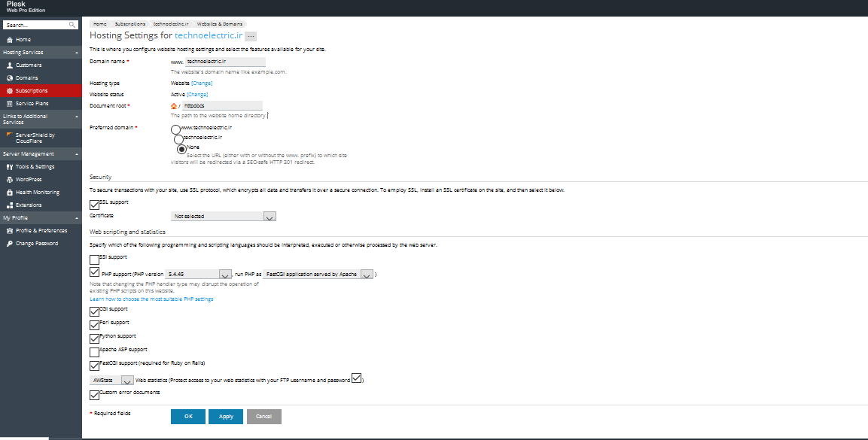This screenshot has width=868, height=440.
Task: Toggle the Apache ASP support checkbox
Action: pos(94,352)
